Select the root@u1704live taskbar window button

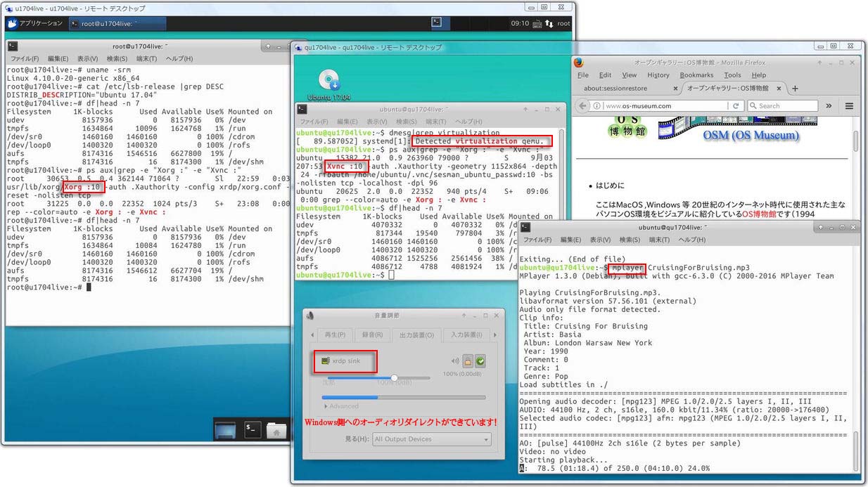(117, 23)
